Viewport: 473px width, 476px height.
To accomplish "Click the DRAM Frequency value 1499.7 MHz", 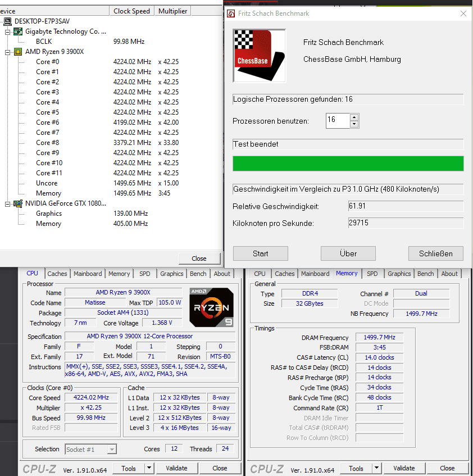I will point(379,337).
